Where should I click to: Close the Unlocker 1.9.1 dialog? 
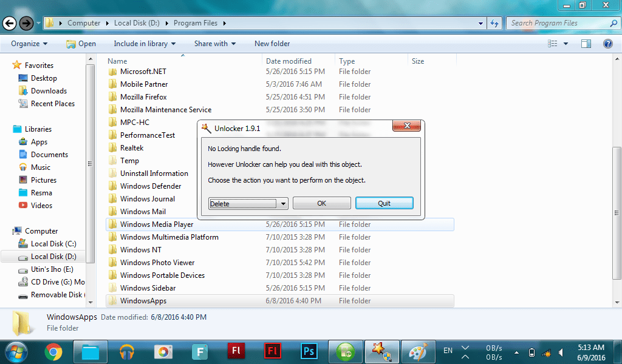[x=406, y=126]
